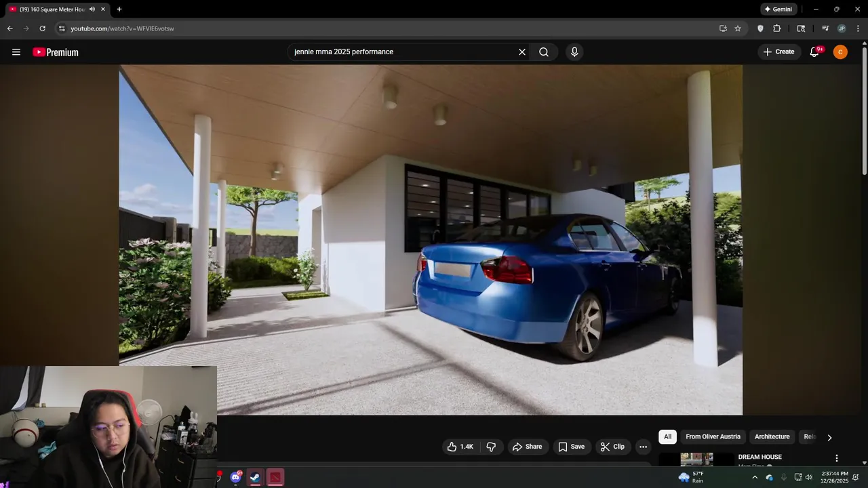Mute the tab via speaker icon

[x=92, y=9]
